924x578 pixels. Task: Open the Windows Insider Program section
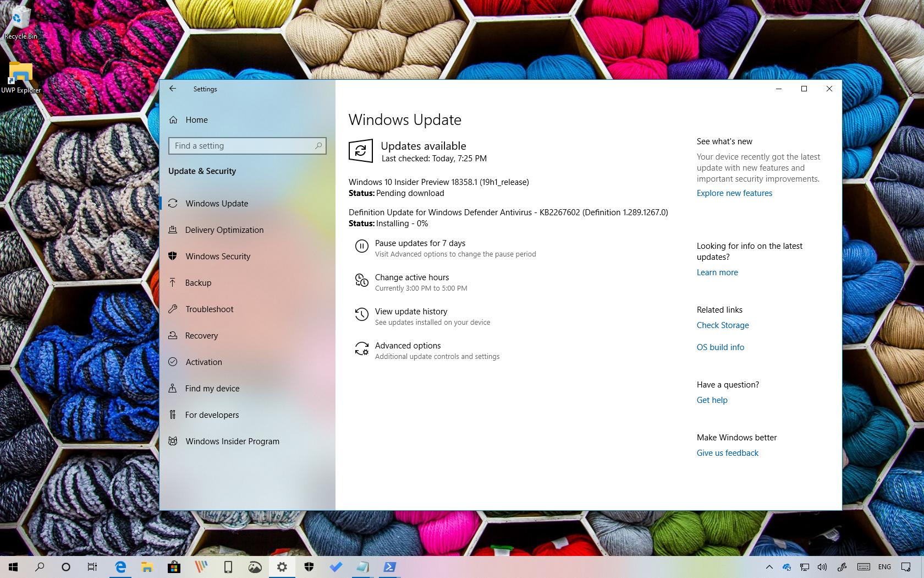tap(232, 441)
